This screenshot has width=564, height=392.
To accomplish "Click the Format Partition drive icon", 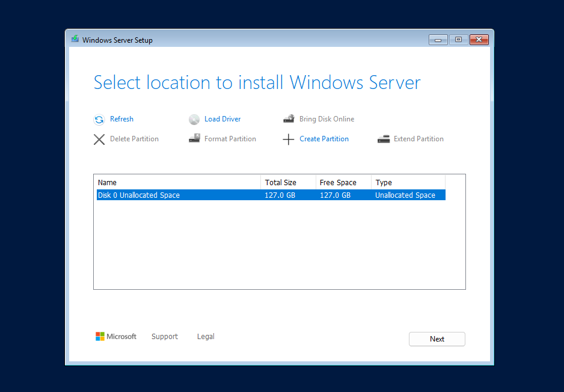I will (x=194, y=138).
